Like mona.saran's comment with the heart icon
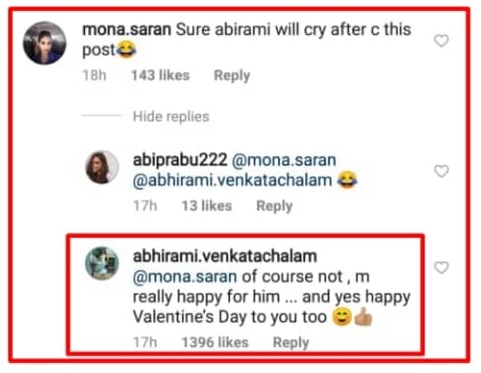 (441, 41)
